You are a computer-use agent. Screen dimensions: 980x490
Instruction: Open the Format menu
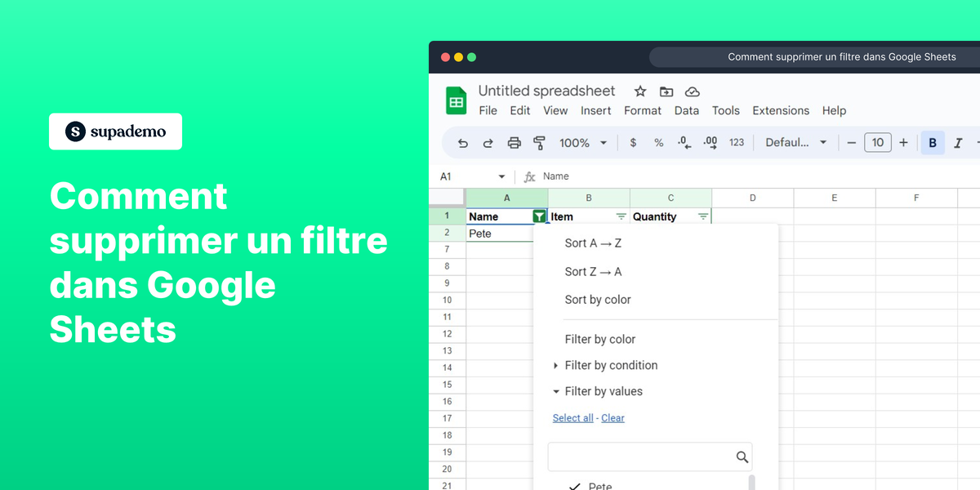643,111
